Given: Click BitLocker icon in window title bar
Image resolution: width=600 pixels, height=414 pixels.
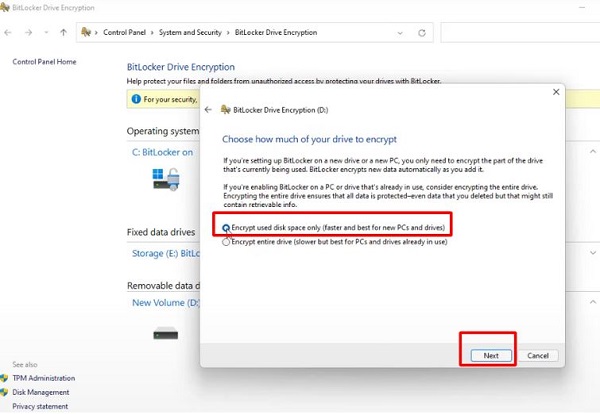Looking at the screenshot, I should point(5,7).
